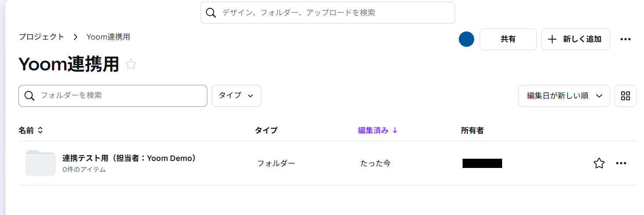Viewport: 644px width, 215px height.
Task: Switch to grid view layout
Action: (x=625, y=96)
